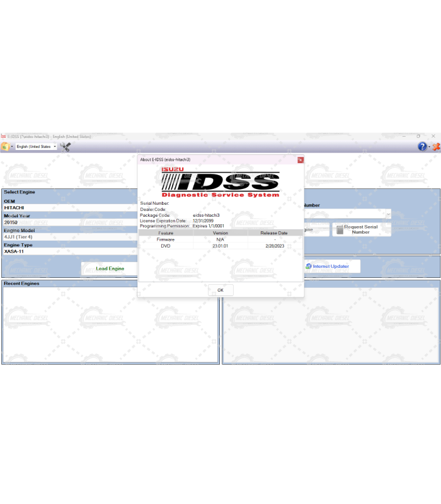Close the About E-IDSS dialog with red X
This screenshot has height=504, width=441.
(301, 160)
